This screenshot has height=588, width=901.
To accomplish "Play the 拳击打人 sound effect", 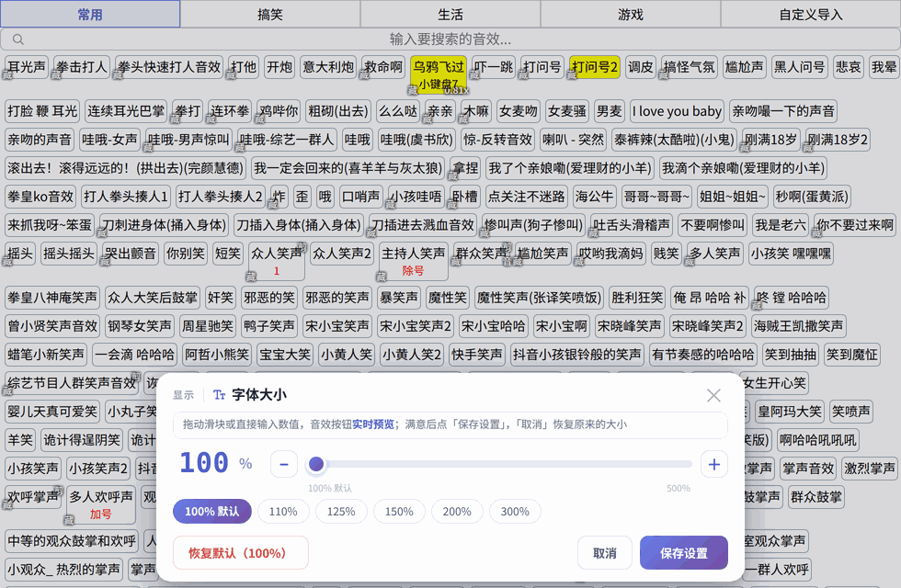I will click(82, 67).
